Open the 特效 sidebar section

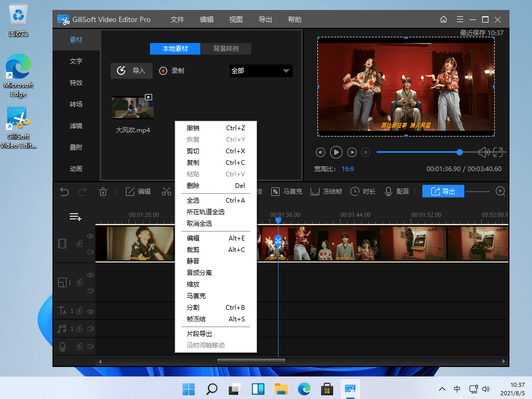[76, 82]
